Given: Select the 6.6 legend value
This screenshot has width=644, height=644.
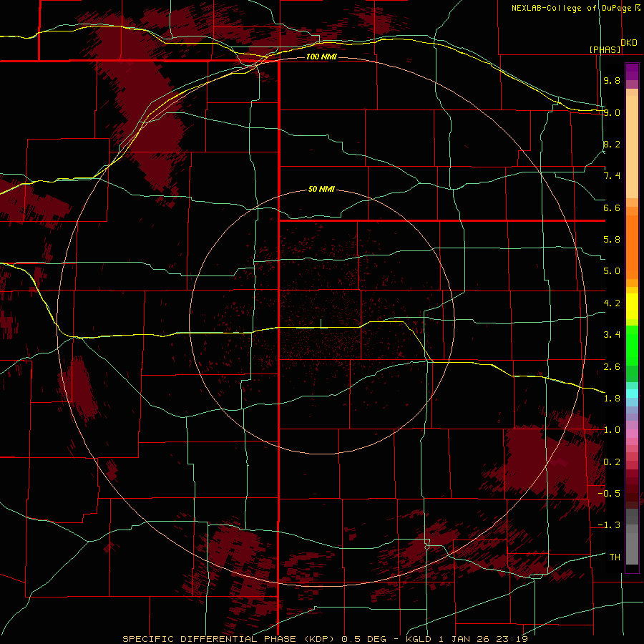Looking at the screenshot, I should coord(612,208).
